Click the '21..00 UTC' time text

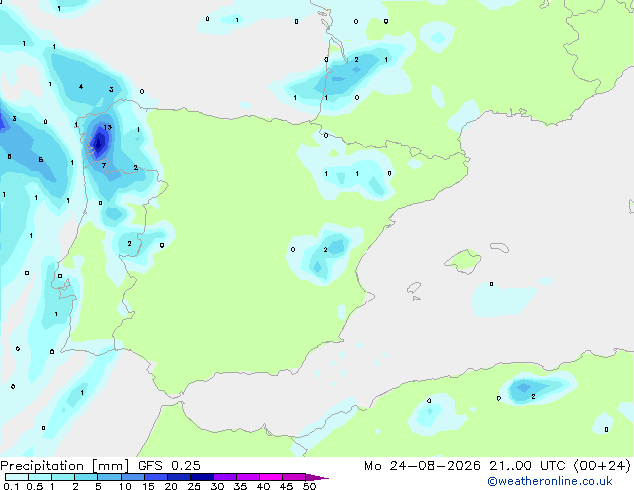pos(527,466)
